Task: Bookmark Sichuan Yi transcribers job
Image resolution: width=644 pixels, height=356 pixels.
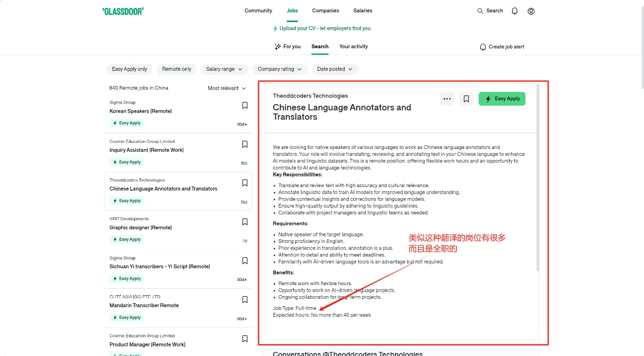Action: click(245, 261)
